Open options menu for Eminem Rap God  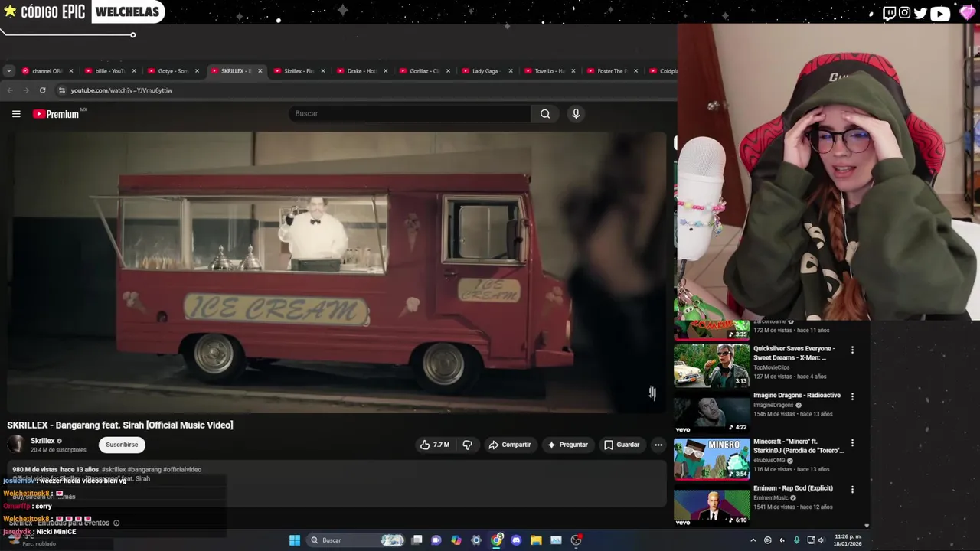coord(852,490)
